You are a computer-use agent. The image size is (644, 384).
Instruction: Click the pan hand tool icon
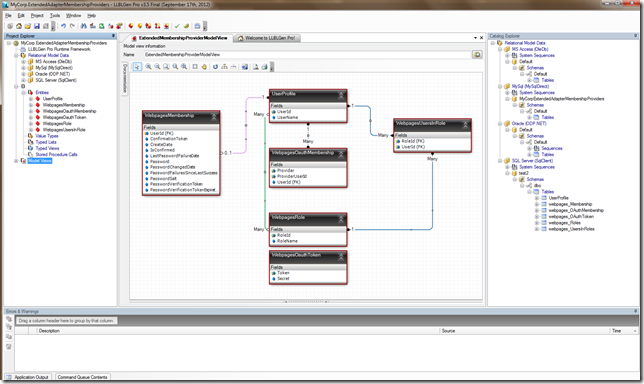point(204,67)
